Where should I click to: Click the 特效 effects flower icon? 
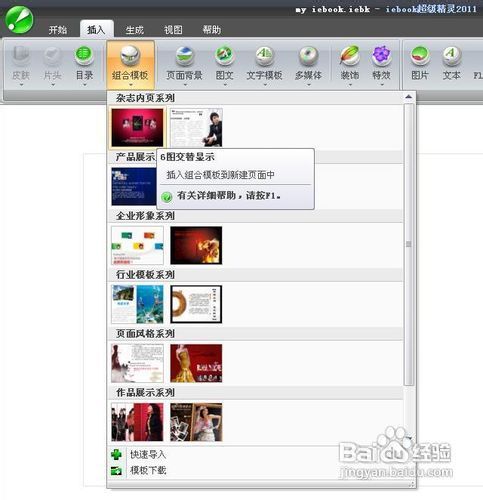click(x=381, y=56)
